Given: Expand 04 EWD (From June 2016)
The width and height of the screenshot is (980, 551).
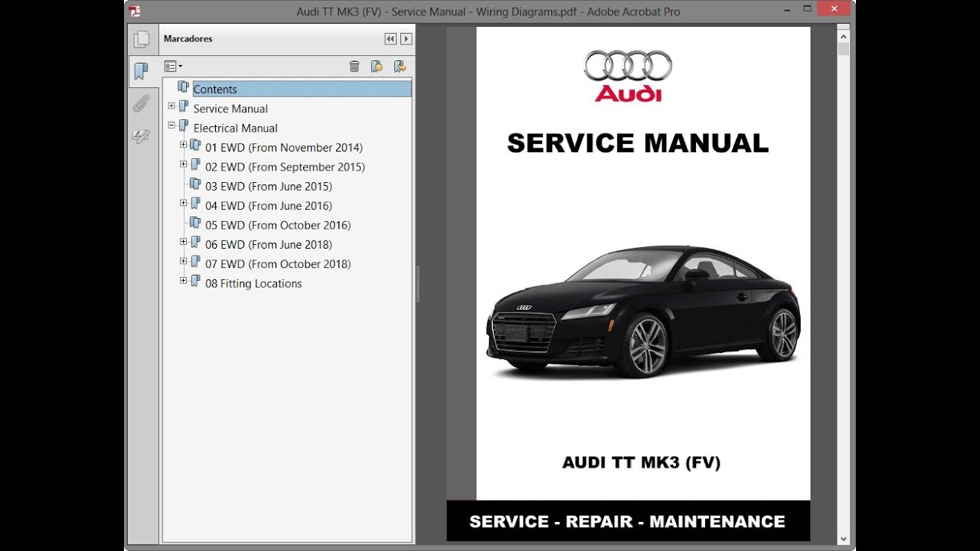Looking at the screenshot, I should tap(184, 203).
